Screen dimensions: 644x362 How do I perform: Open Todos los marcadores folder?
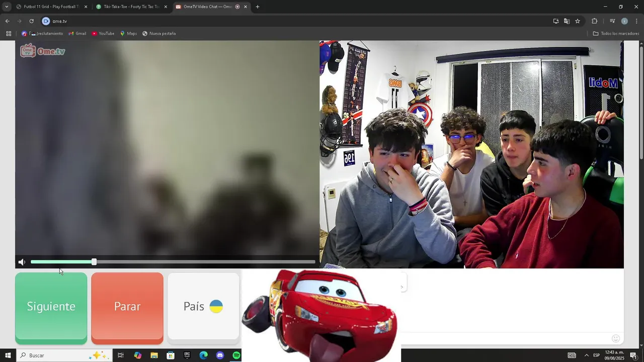point(616,34)
